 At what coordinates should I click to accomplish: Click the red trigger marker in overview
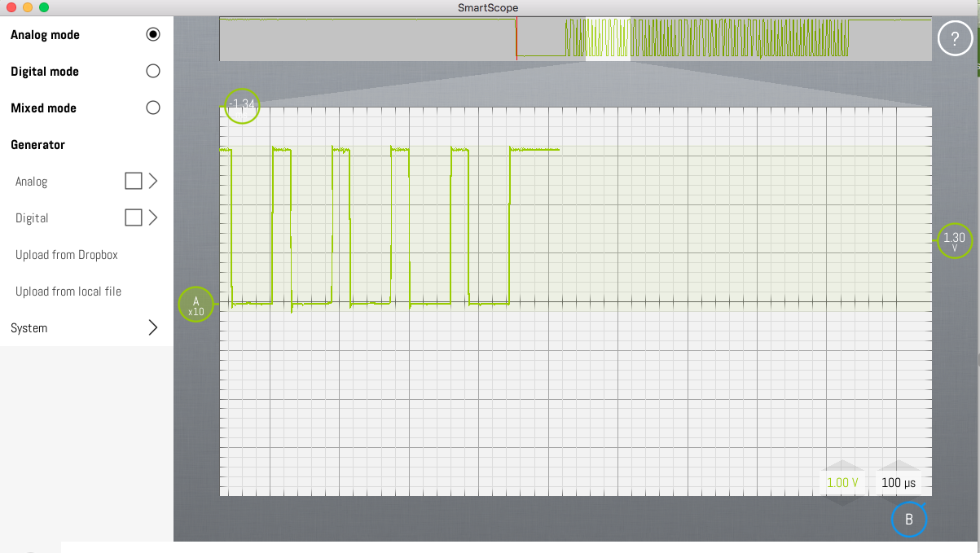point(516,38)
